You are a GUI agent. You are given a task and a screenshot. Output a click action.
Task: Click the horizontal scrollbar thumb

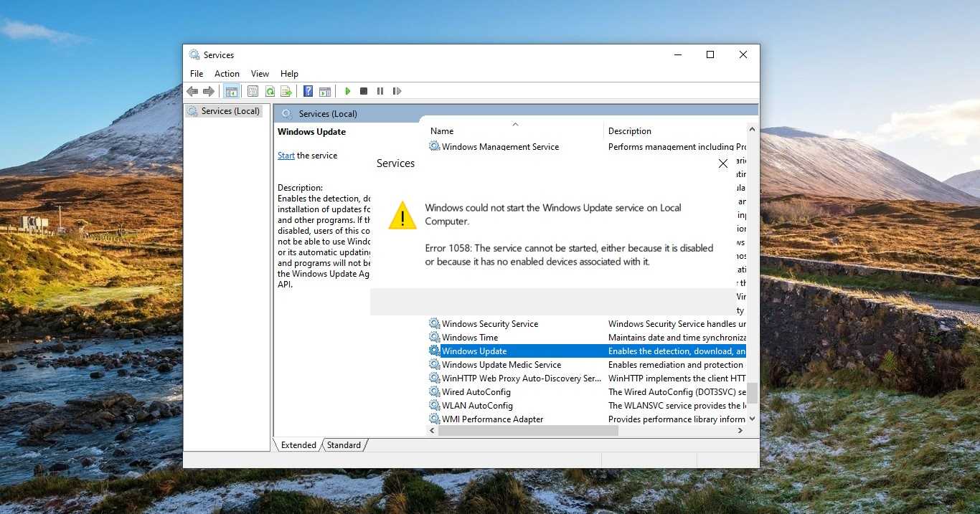coord(528,431)
